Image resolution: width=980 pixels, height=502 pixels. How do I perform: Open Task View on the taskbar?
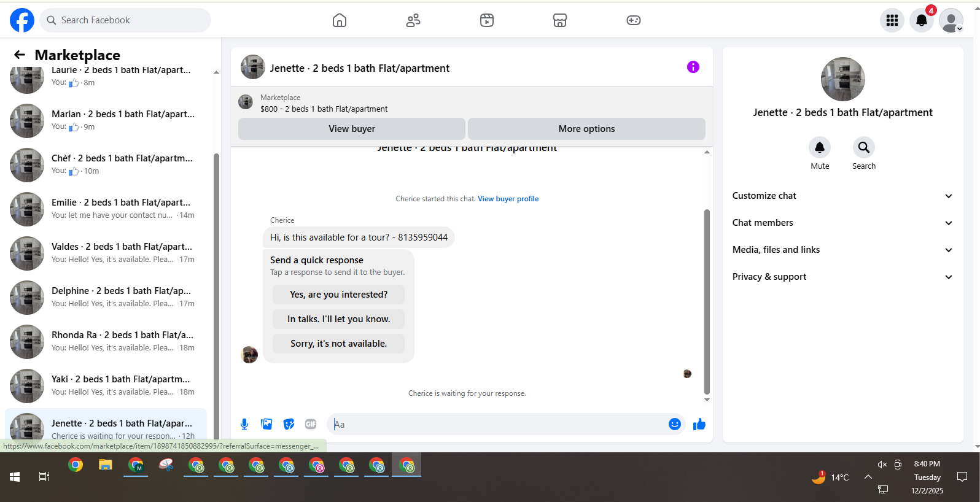(x=44, y=477)
